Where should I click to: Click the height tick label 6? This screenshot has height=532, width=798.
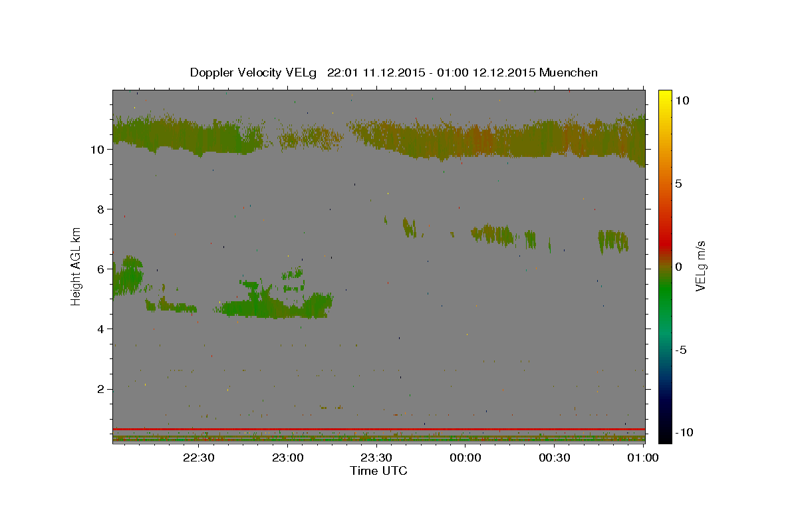102,269
